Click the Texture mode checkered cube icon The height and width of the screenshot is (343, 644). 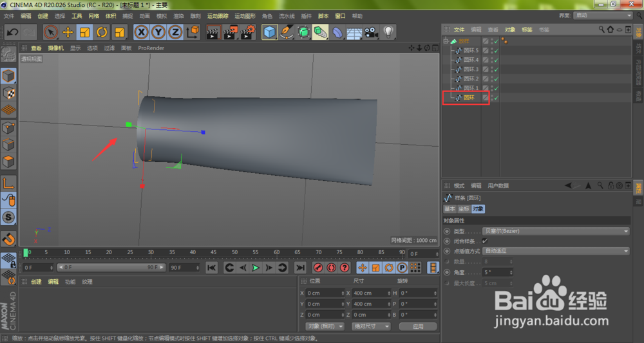coord(8,93)
